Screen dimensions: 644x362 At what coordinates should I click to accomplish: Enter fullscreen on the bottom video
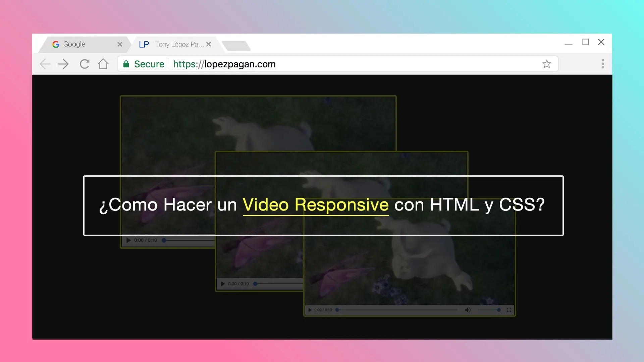coord(509,310)
